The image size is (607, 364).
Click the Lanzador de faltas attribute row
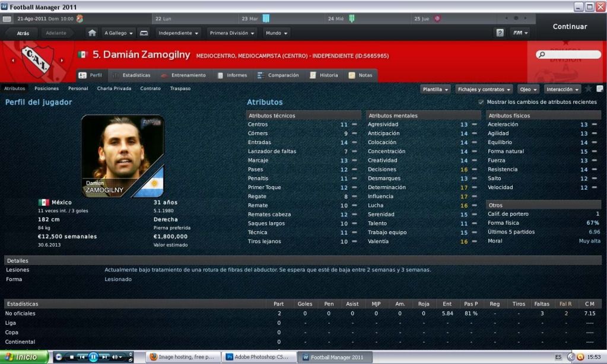(303, 151)
